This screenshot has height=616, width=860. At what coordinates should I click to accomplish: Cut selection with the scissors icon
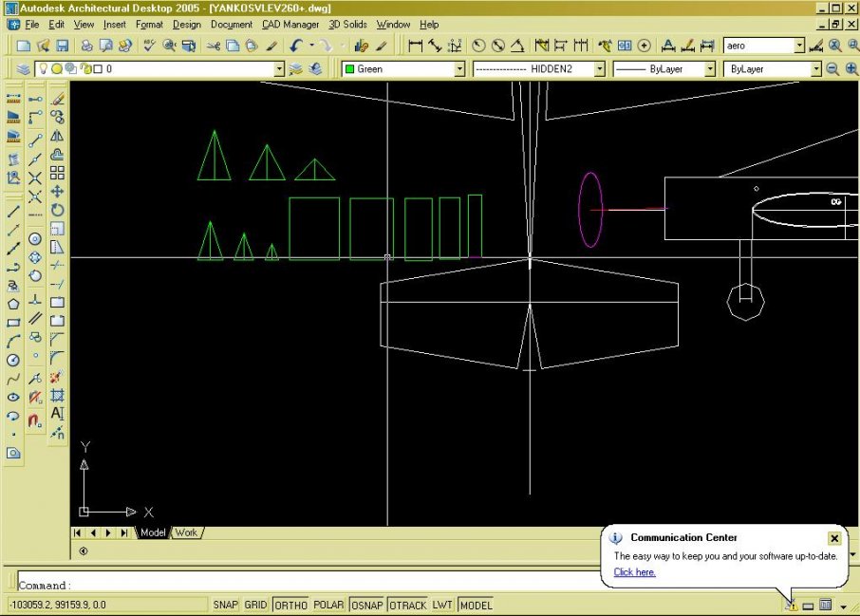pos(214,46)
